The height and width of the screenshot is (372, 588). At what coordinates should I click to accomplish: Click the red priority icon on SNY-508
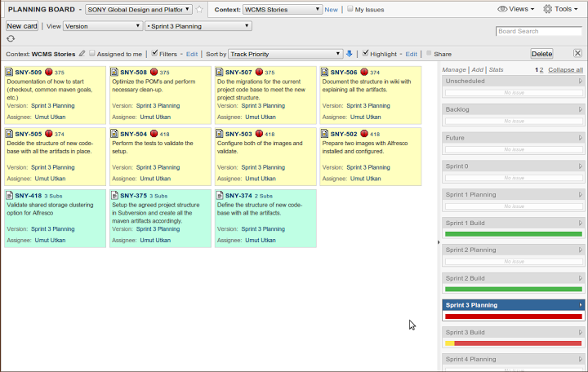pyautogui.click(x=154, y=72)
